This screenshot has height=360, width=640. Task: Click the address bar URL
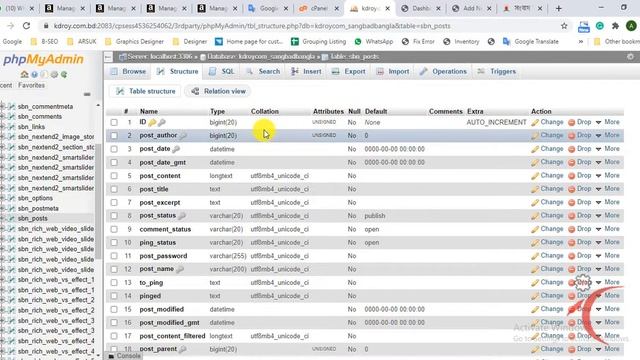(x=252, y=26)
